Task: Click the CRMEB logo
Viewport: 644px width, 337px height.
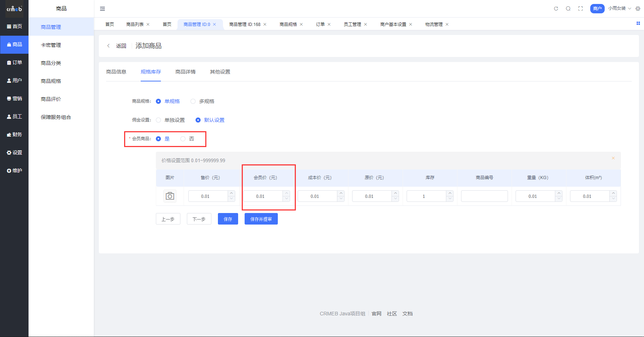Action: pyautogui.click(x=14, y=9)
